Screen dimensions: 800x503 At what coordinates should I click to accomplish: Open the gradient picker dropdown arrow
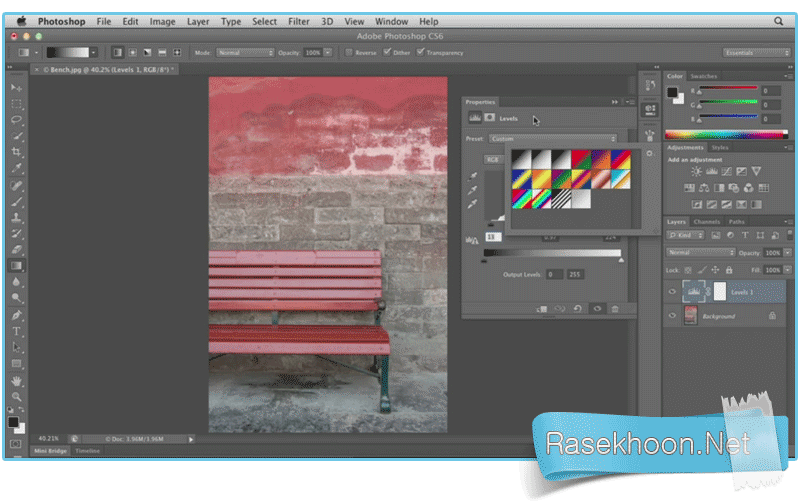pyautogui.click(x=93, y=53)
